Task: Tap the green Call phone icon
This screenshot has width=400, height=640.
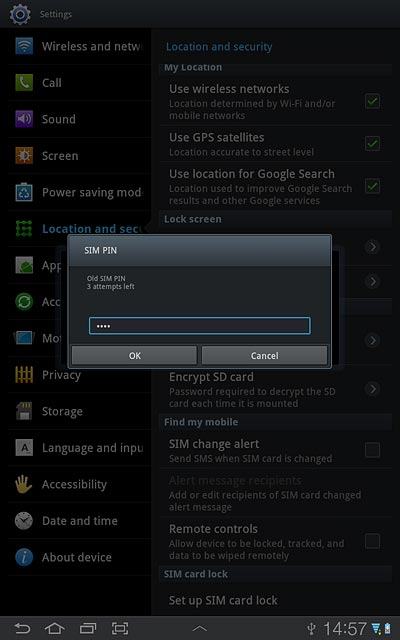Action: pyautogui.click(x=24, y=83)
